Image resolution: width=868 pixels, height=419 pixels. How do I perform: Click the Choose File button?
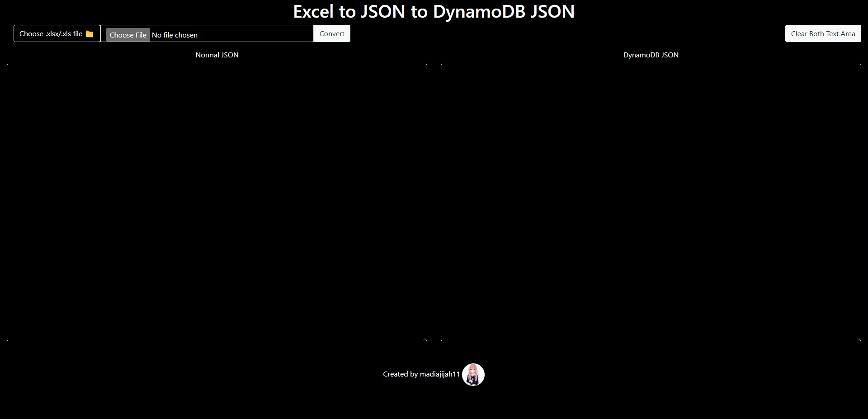point(128,35)
